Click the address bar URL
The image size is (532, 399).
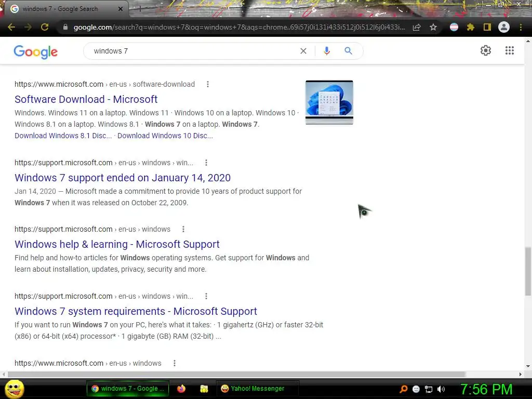pyautogui.click(x=239, y=27)
